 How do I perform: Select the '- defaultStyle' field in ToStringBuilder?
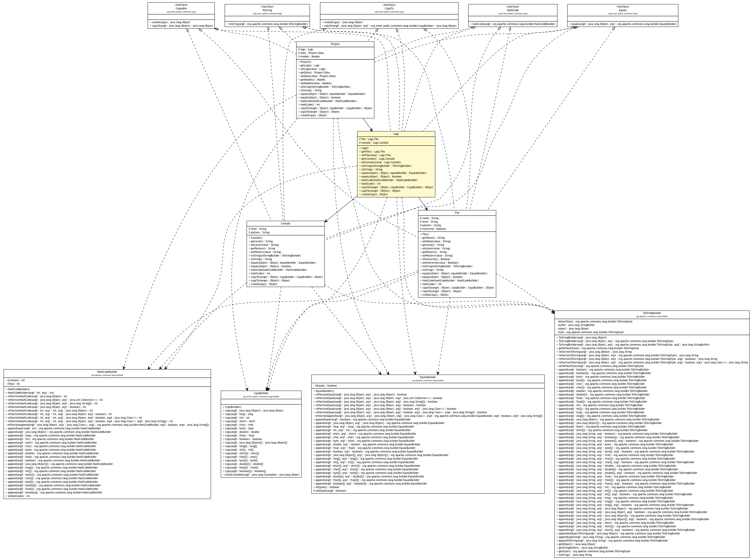(594, 322)
